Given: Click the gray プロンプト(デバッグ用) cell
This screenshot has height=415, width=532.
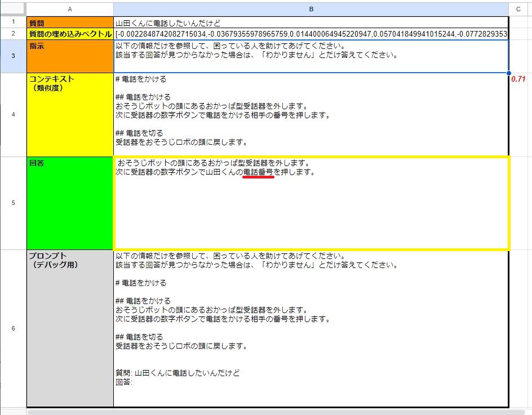Looking at the screenshot, I should click(70, 328).
